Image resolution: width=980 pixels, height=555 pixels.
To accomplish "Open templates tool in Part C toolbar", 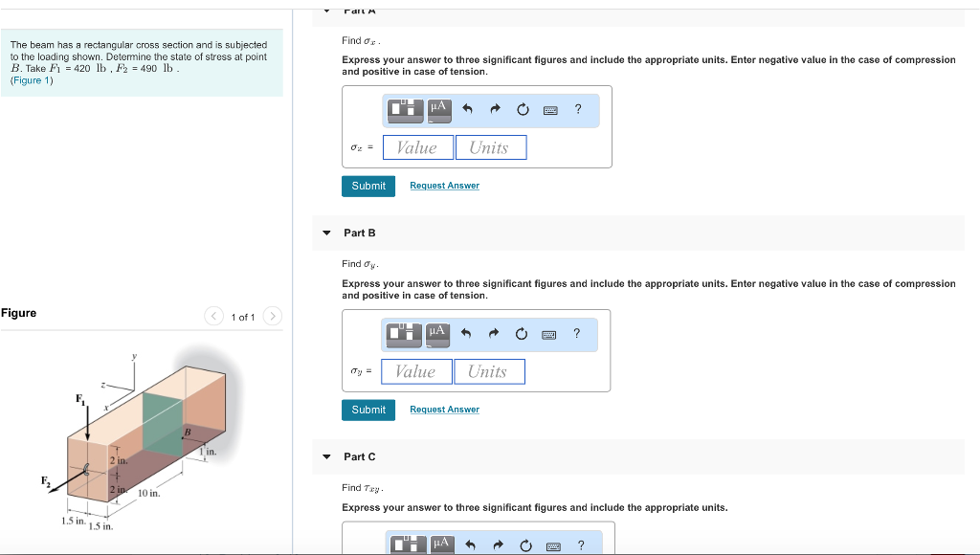I will [x=409, y=544].
